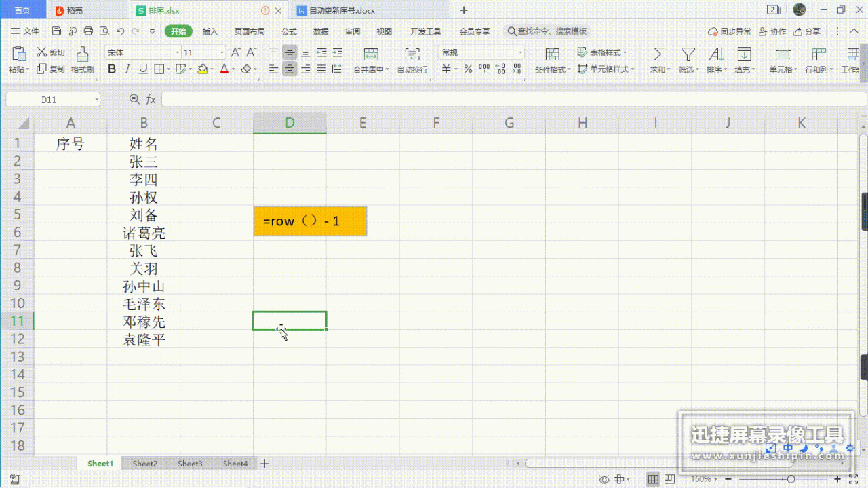Image resolution: width=868 pixels, height=488 pixels.
Task: Click the 协作 Collaborate button
Action: pyautogui.click(x=772, y=31)
